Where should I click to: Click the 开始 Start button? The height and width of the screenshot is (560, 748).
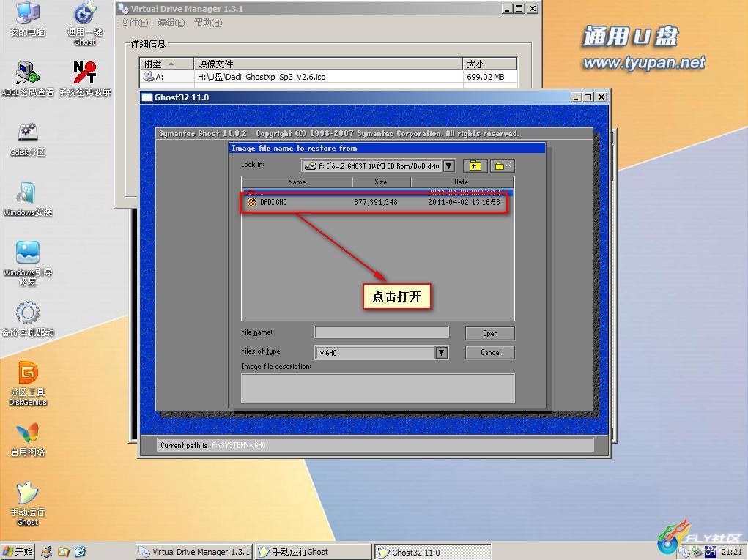[18, 552]
